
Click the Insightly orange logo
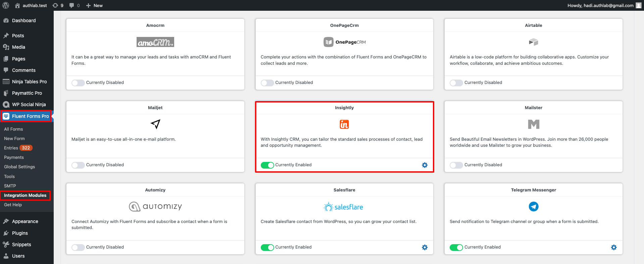pyautogui.click(x=344, y=124)
